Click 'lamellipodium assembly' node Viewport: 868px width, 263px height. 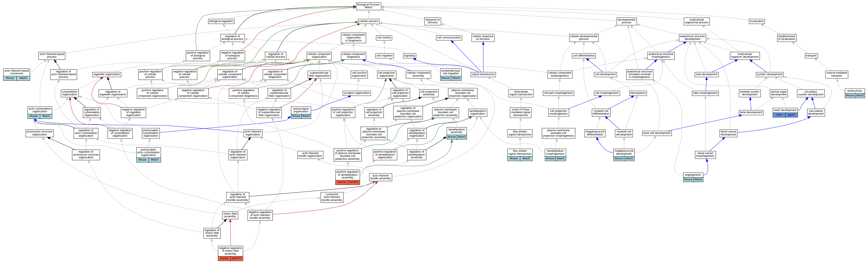457,133
